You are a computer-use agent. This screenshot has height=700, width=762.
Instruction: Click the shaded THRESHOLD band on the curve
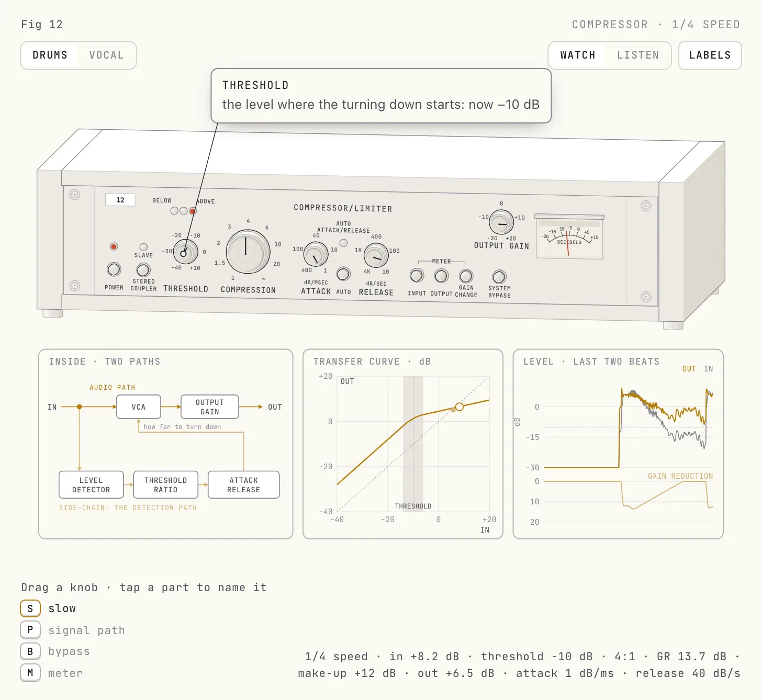(413, 444)
